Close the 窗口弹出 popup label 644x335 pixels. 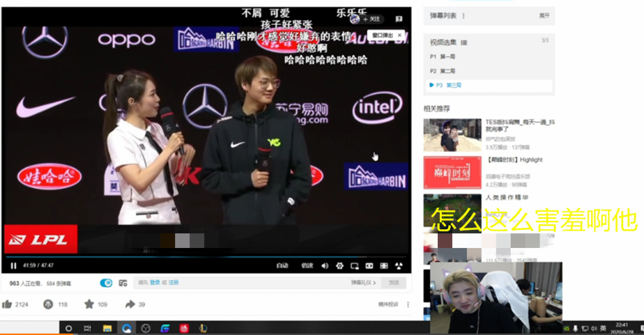coord(400,35)
